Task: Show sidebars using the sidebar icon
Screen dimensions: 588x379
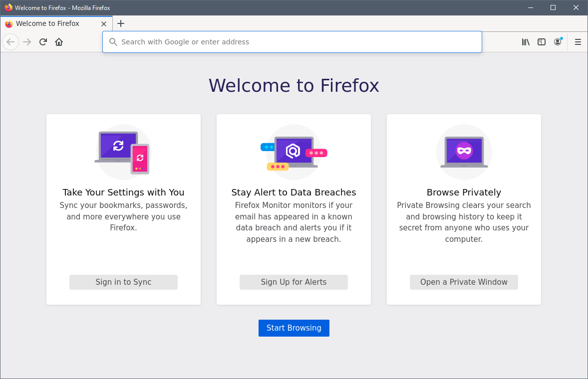Action: (x=542, y=42)
